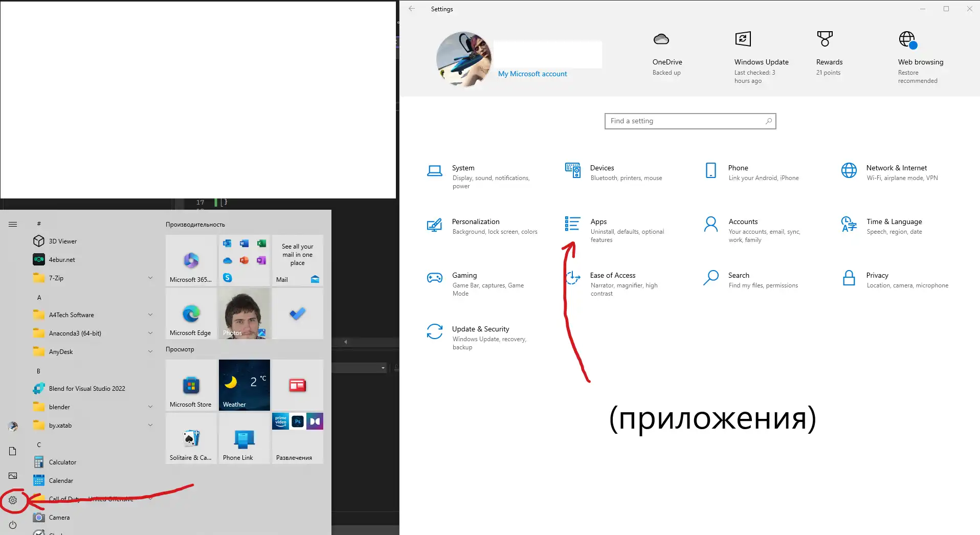The image size is (980, 535).
Task: Open the Photos tile
Action: (244, 314)
